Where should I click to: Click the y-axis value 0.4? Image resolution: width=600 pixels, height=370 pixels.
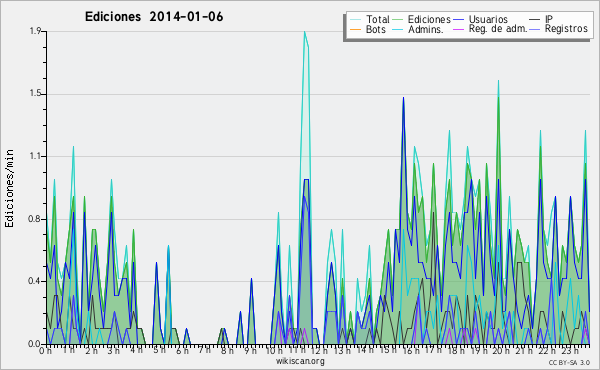[x=35, y=281]
